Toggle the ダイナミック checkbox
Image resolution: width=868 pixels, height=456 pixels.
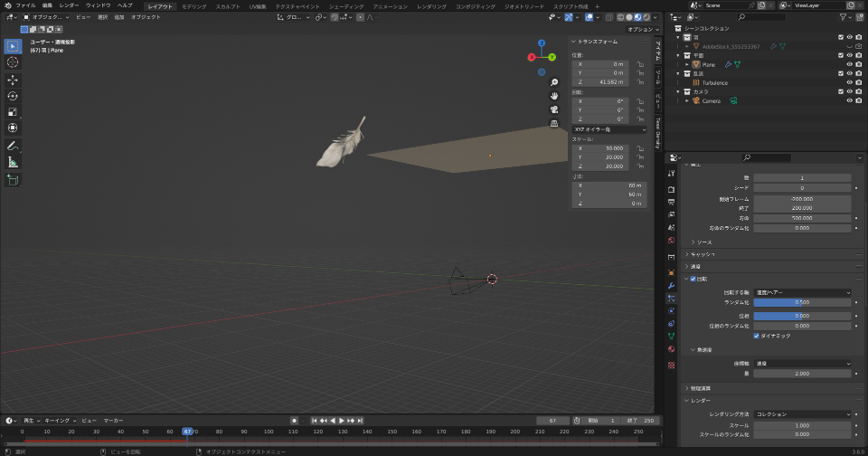[x=756, y=336]
